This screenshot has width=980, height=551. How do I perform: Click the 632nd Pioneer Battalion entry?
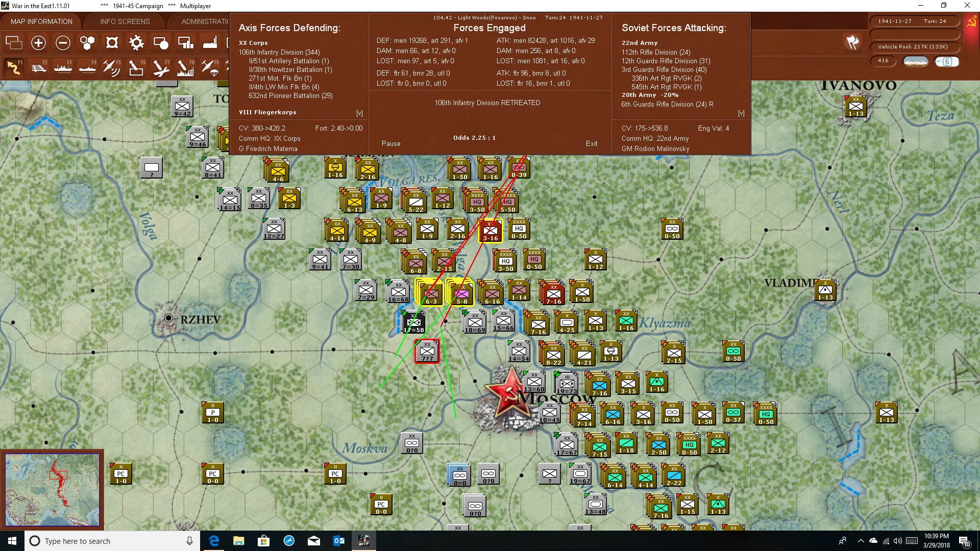click(x=290, y=95)
